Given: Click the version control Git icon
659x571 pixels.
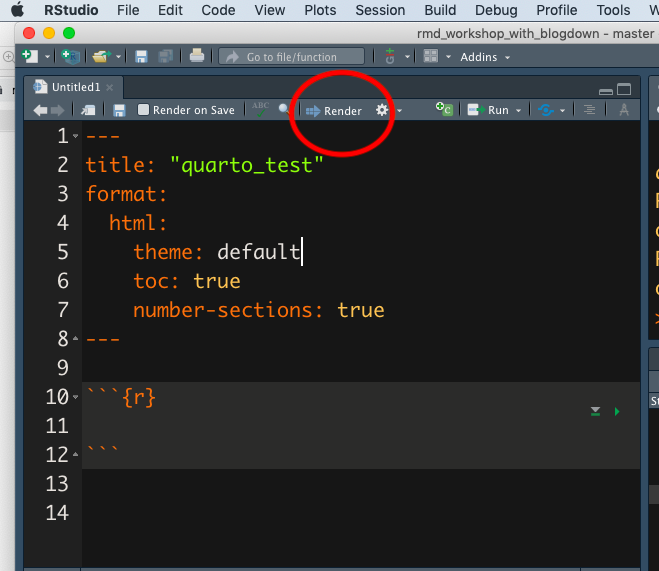Looking at the screenshot, I should click(390, 56).
